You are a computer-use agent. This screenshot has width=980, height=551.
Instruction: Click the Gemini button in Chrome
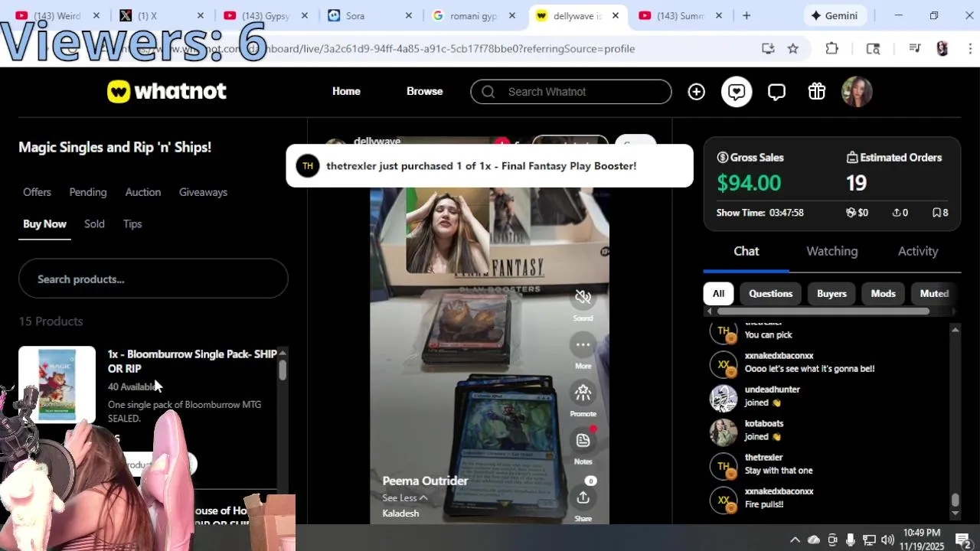(835, 15)
